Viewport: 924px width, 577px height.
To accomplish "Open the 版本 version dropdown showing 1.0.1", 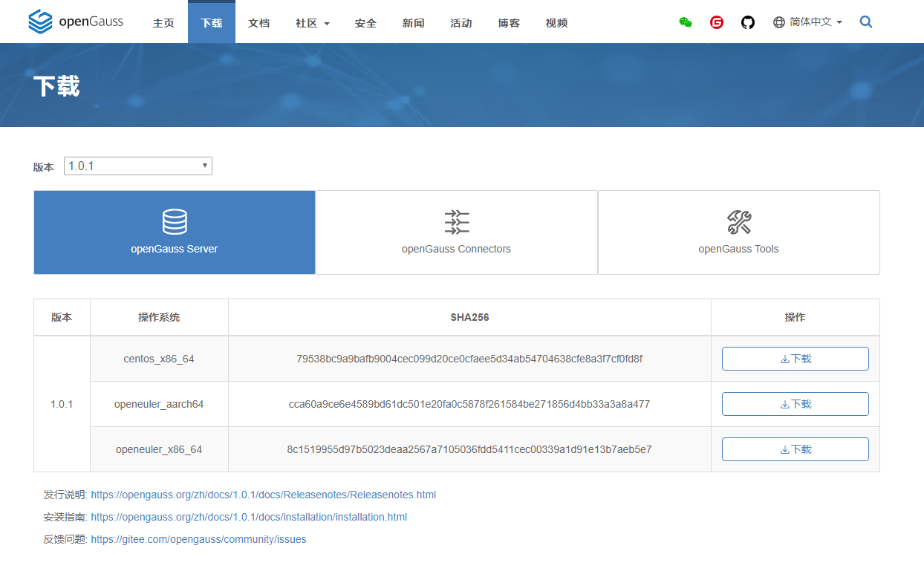I will [137, 166].
